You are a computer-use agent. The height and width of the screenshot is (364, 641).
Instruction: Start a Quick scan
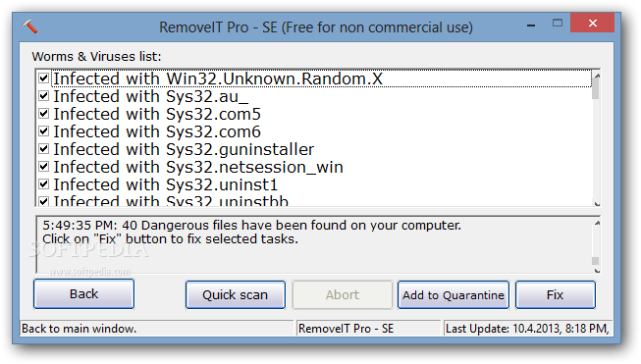click(236, 295)
